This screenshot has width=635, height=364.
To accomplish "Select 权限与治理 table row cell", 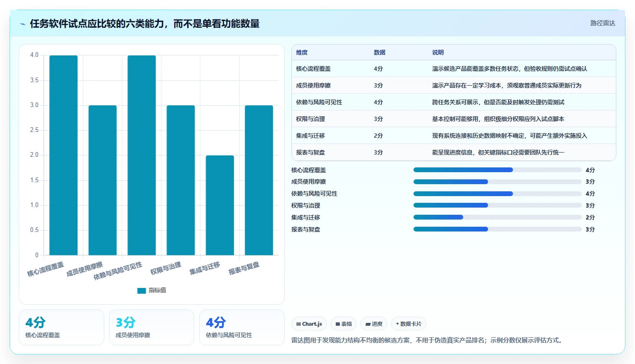I will pos(311,119).
